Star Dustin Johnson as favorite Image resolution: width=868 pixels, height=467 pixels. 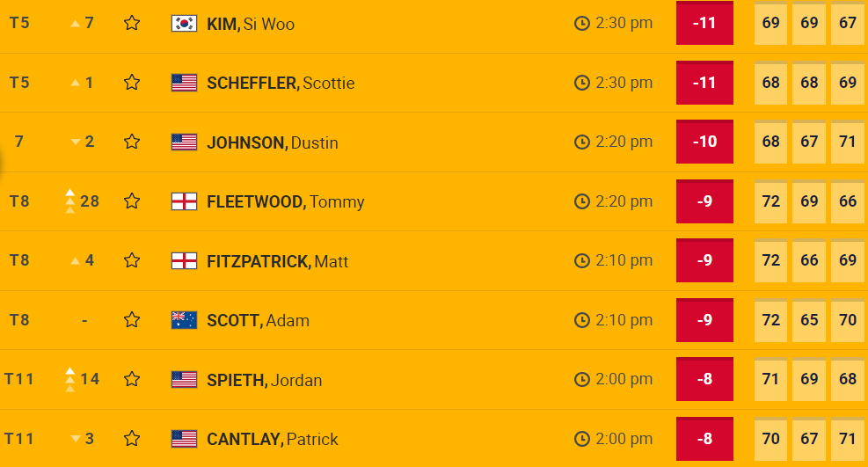pyautogui.click(x=132, y=142)
